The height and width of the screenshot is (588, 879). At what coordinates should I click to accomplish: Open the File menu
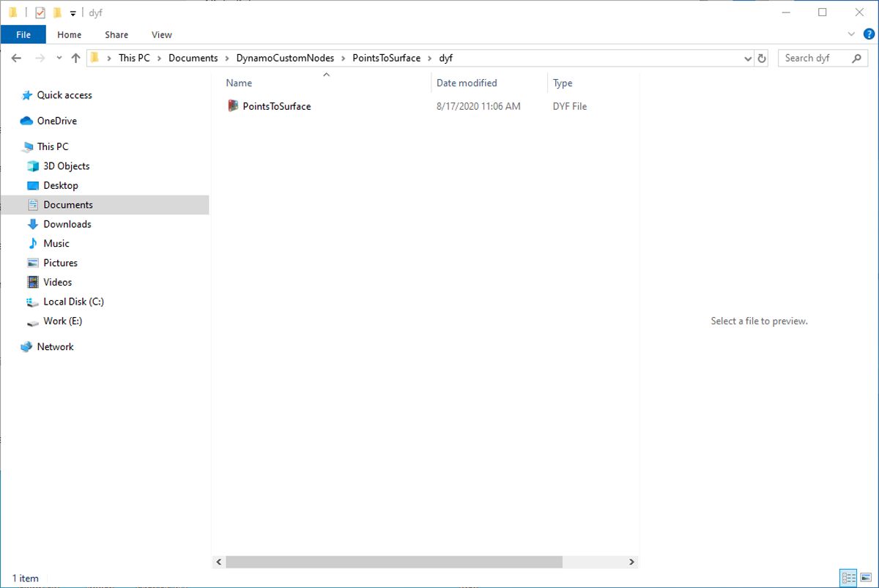click(x=23, y=34)
